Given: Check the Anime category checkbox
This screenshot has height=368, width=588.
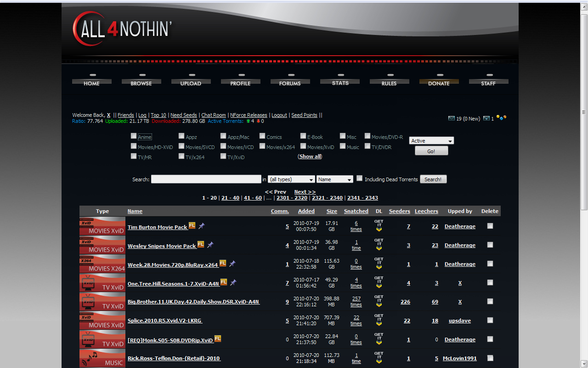Looking at the screenshot, I should [134, 136].
